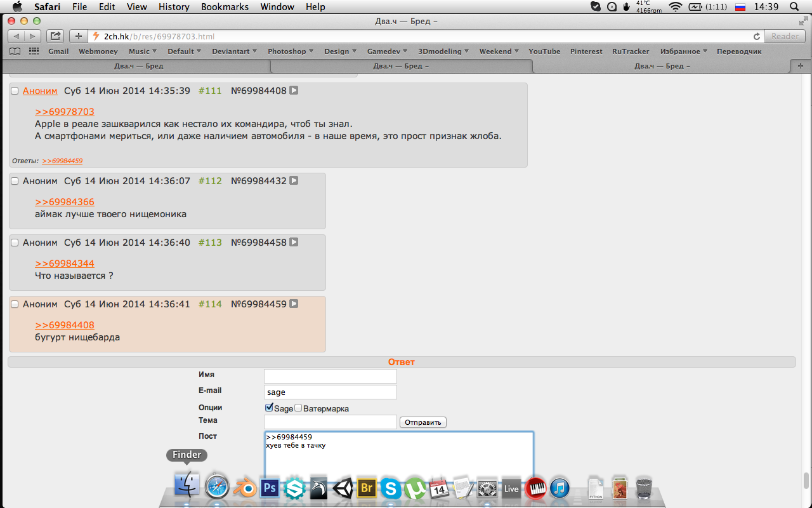Open the Edit menu
Viewport: 812px width, 508px height.
pos(107,7)
